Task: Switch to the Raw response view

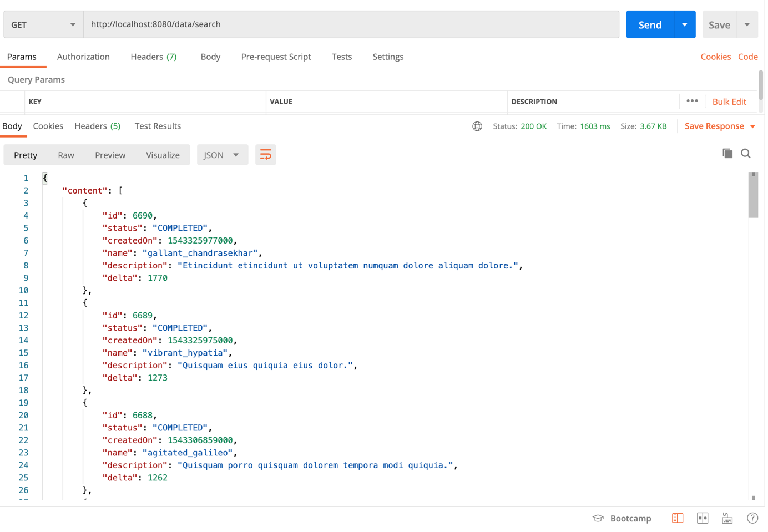Action: [65, 155]
